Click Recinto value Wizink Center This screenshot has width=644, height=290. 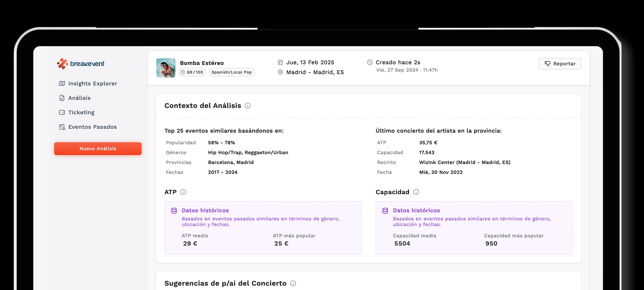(465, 162)
